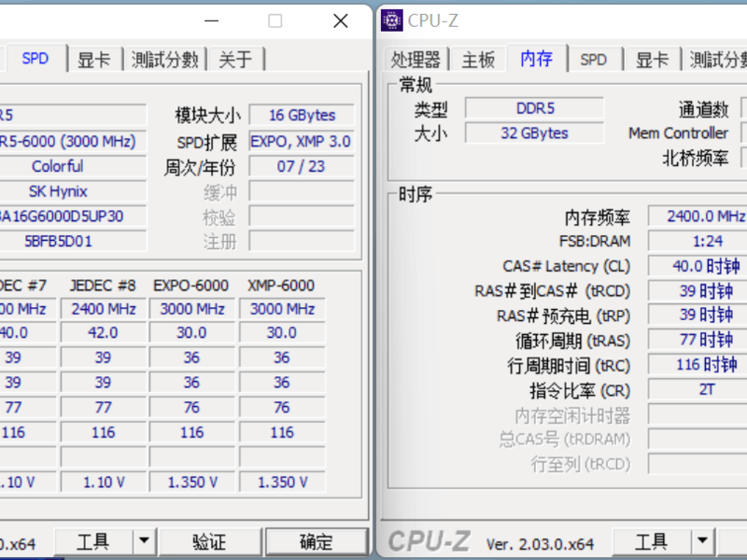747x560 pixels.
Task: Click the 2T command rate value
Action: click(698, 390)
